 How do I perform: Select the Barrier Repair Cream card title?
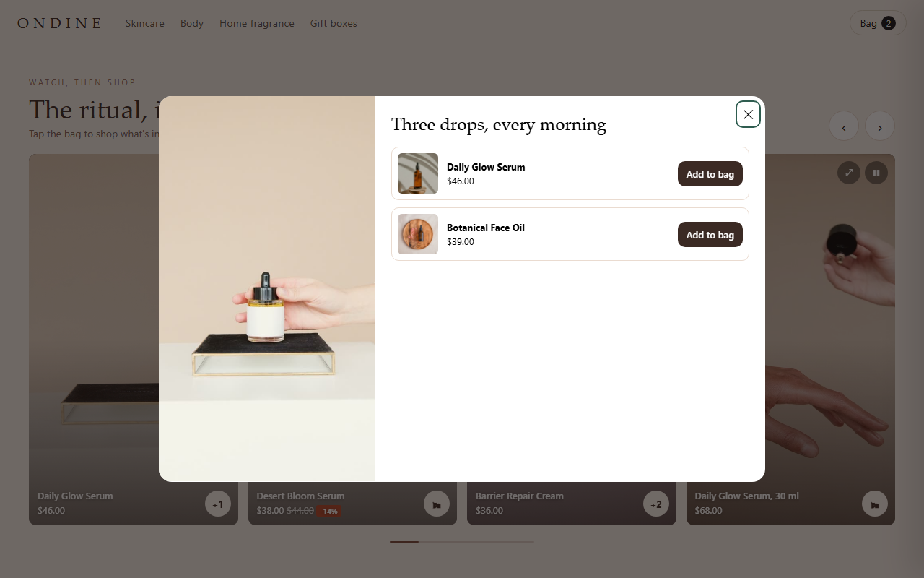pyautogui.click(x=520, y=496)
